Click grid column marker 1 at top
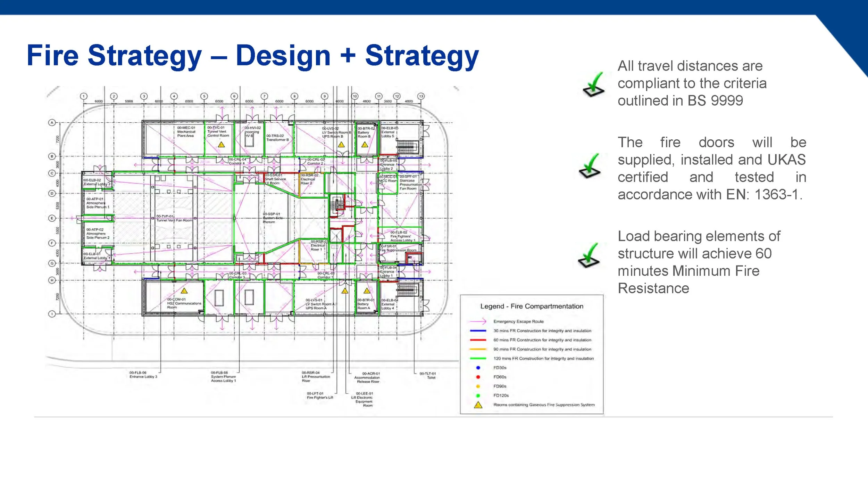The image size is (868, 489). 84,96
